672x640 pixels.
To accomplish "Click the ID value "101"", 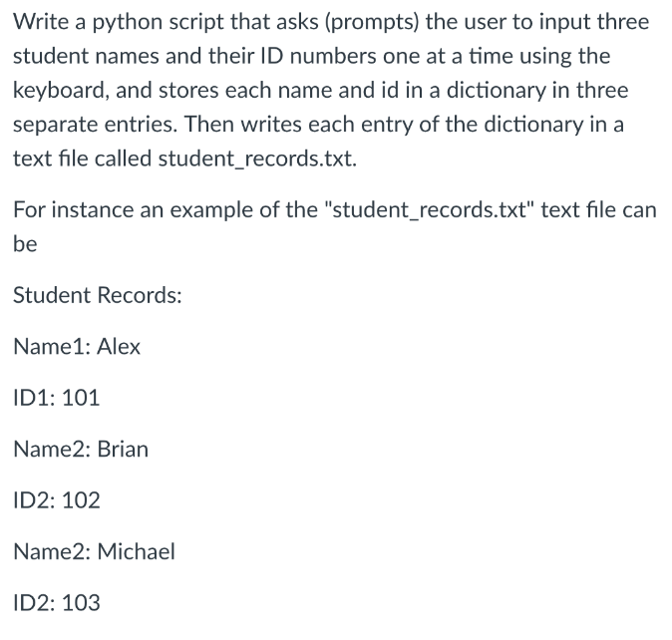I will point(81,398).
